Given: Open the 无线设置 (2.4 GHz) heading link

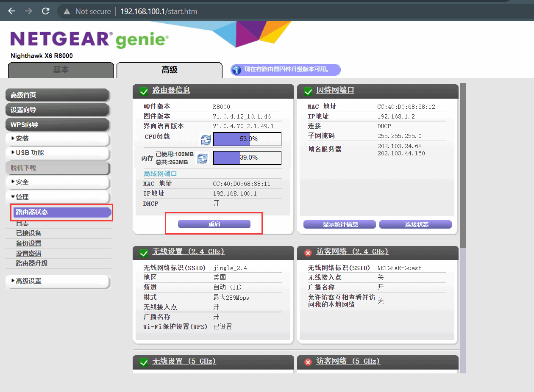Looking at the screenshot, I should tap(188, 252).
